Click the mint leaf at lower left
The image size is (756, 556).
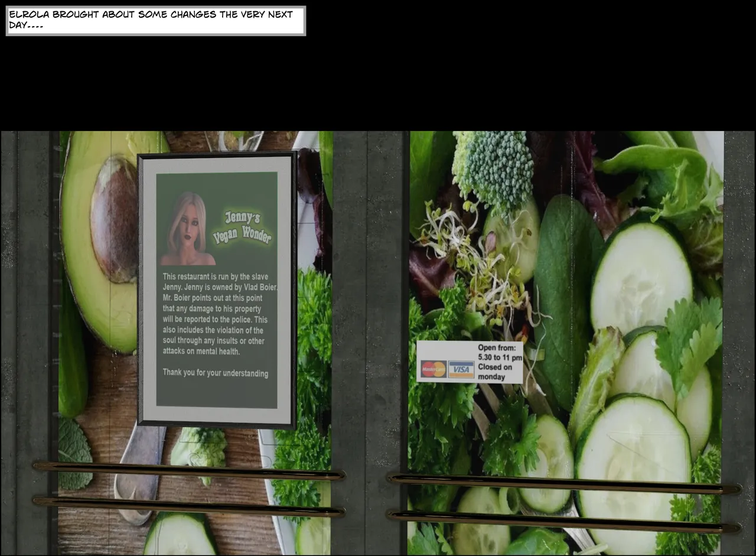click(75, 454)
